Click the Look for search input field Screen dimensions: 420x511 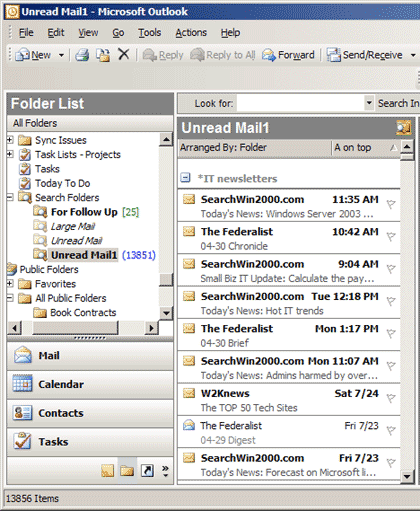(x=301, y=103)
